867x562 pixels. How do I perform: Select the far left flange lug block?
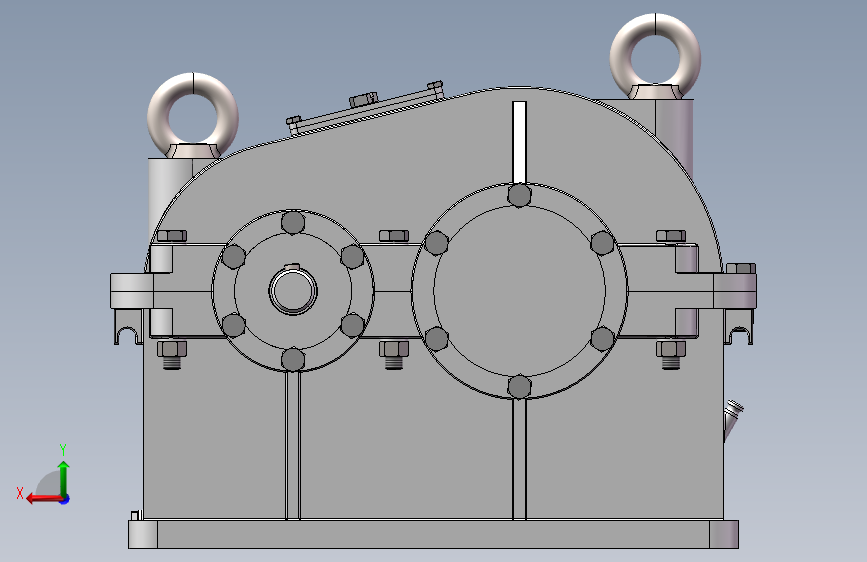pos(132,291)
